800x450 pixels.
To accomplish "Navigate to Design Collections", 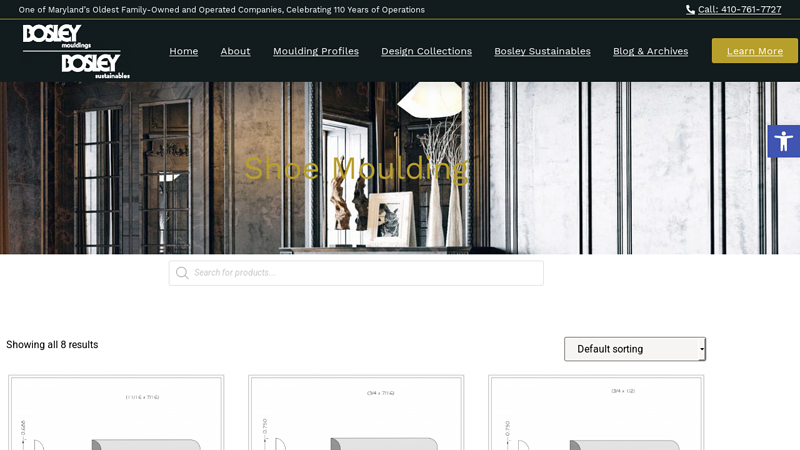I will point(426,51).
